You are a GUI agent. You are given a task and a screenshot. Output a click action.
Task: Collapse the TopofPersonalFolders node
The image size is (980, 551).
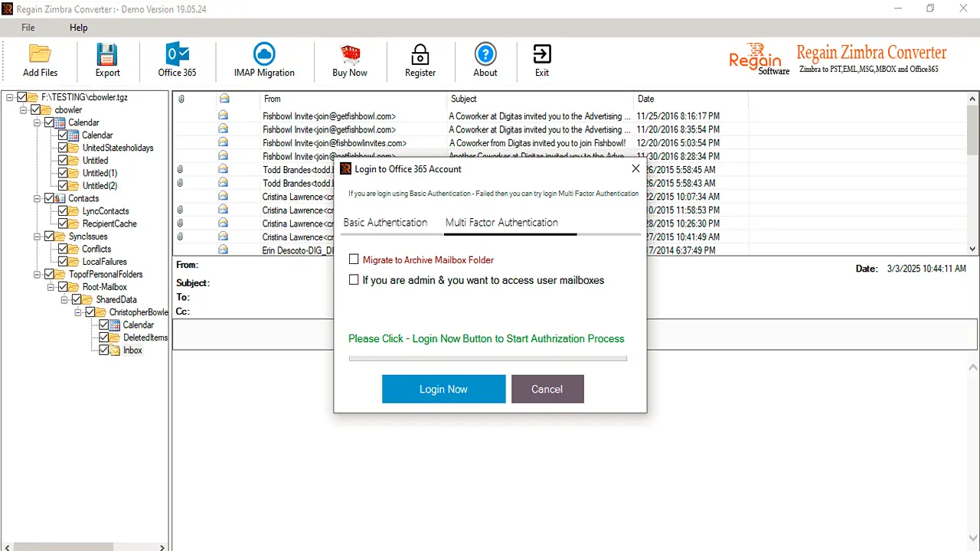pos(38,274)
